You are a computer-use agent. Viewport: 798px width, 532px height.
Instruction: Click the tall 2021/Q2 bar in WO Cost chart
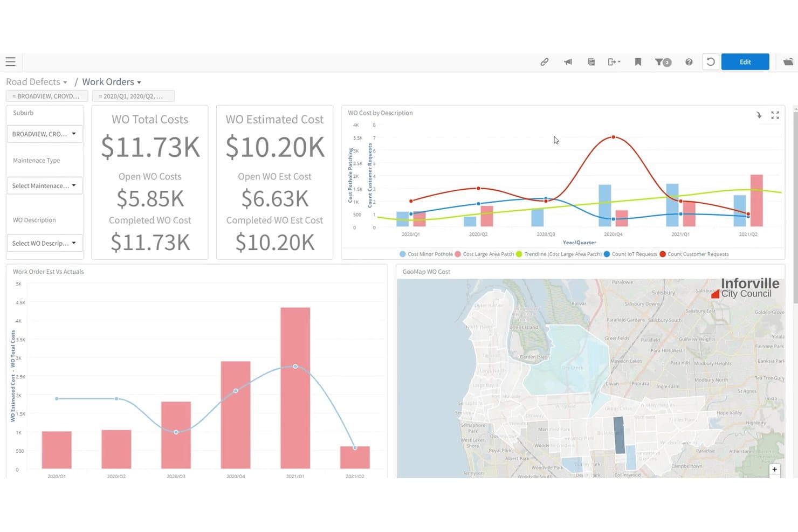[756, 200]
